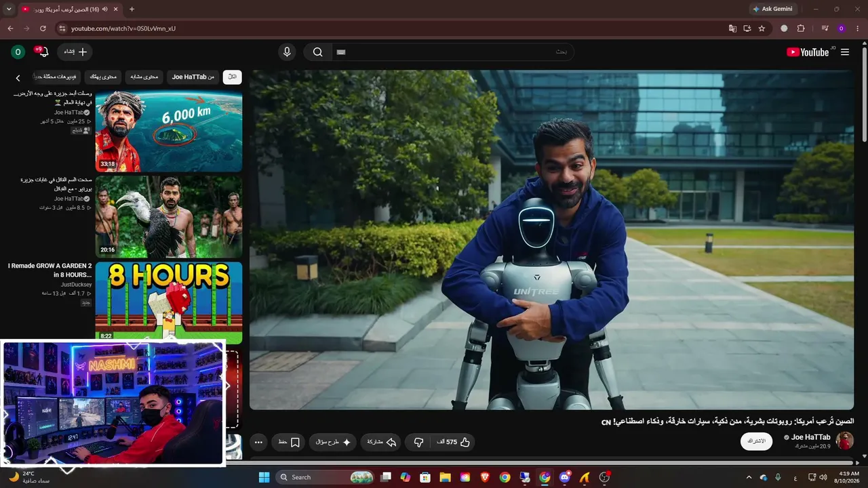Click the YouTube search input field
The image size is (868, 488).
452,52
